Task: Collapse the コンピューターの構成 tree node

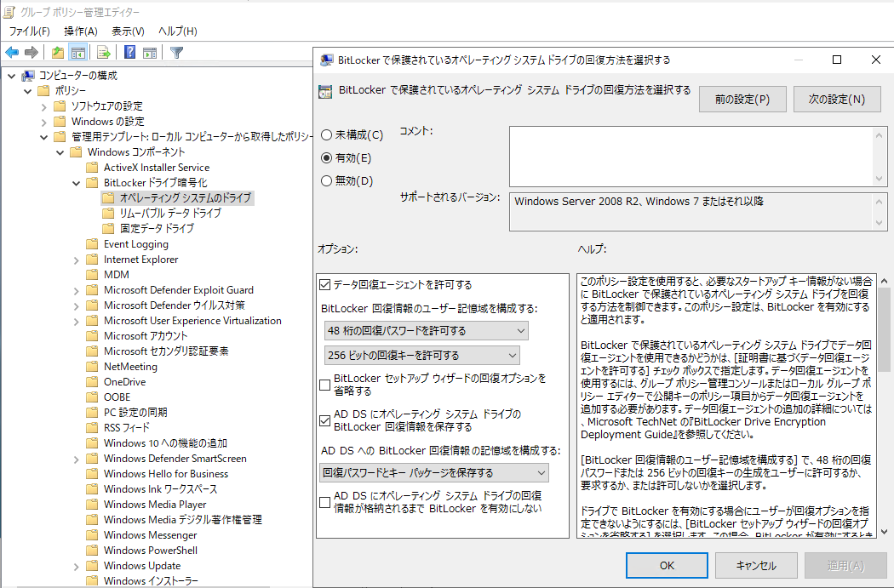Action: (11, 76)
